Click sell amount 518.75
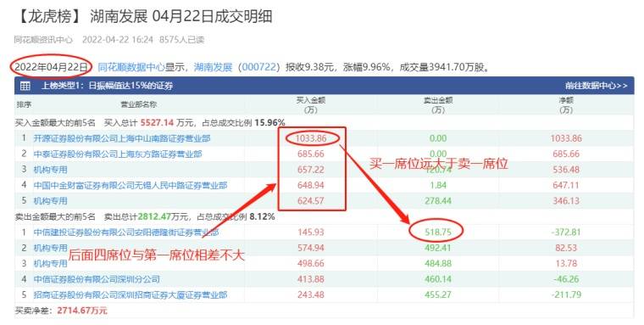The image size is (644, 325). point(438,233)
